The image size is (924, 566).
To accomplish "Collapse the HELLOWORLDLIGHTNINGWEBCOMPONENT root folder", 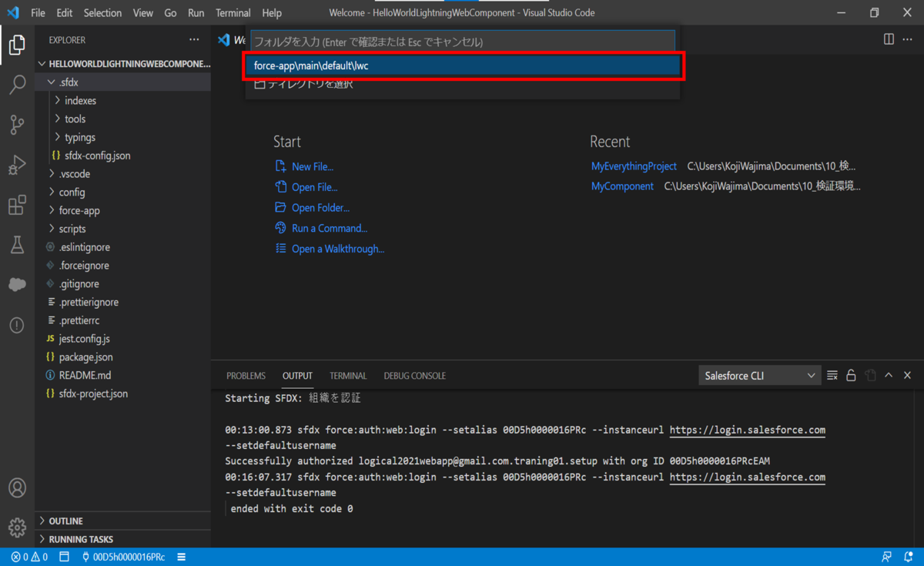I will click(x=123, y=64).
